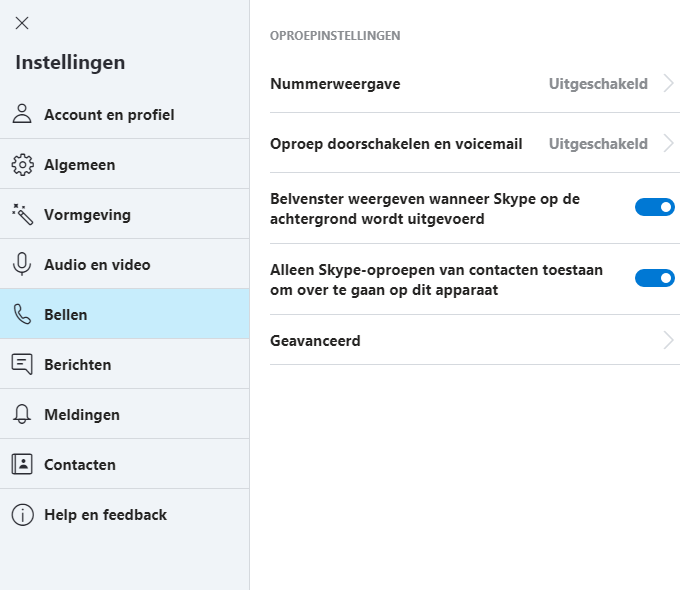
Task: Click the person icon for Account en profiel
Action: click(x=22, y=114)
